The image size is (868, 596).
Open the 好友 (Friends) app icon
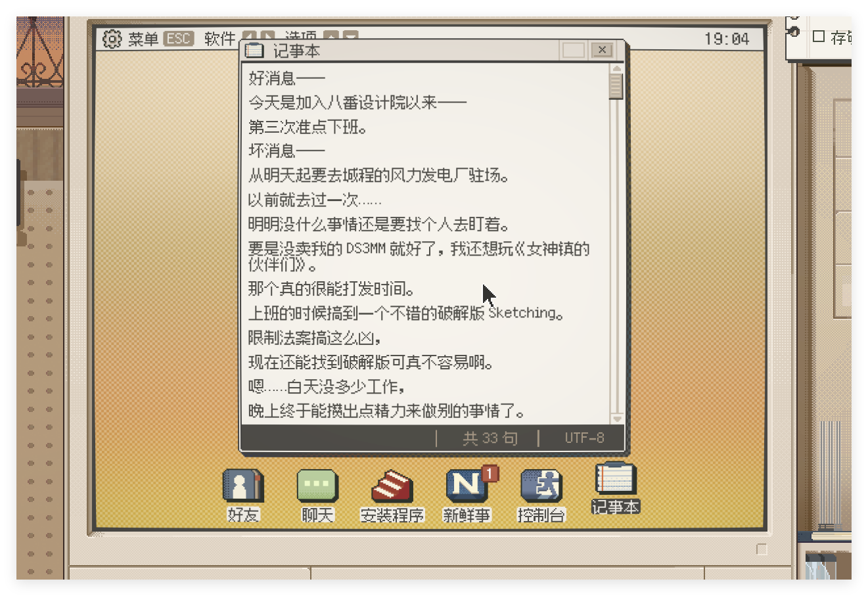(243, 488)
